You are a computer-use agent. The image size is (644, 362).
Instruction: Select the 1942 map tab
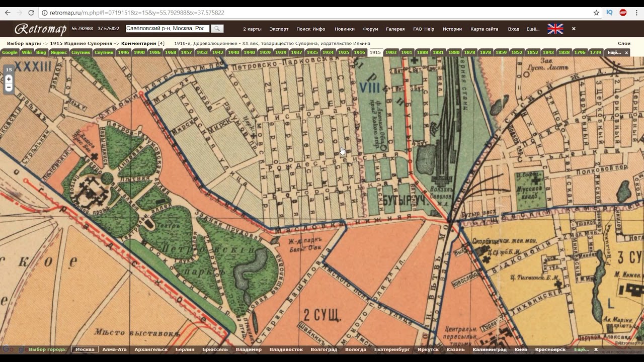coord(218,52)
